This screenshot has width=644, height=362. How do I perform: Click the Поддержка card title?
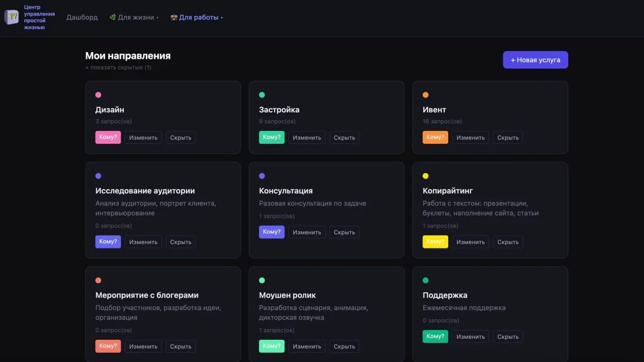pos(445,295)
